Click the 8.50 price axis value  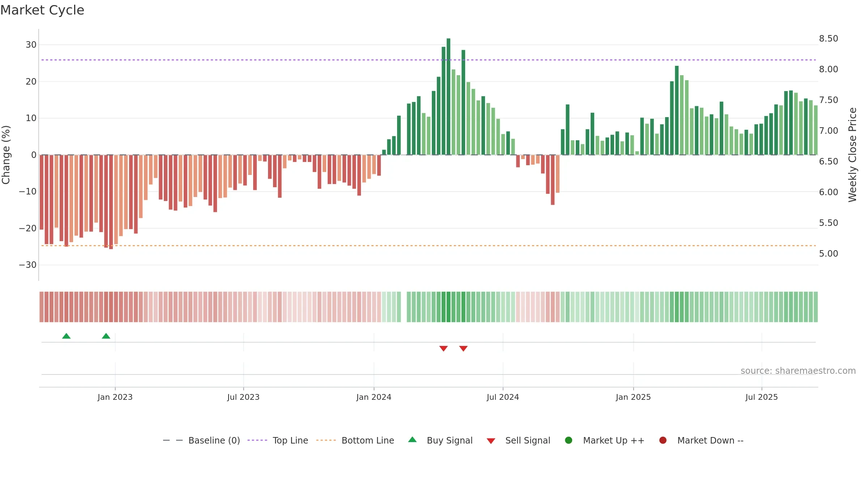(829, 38)
